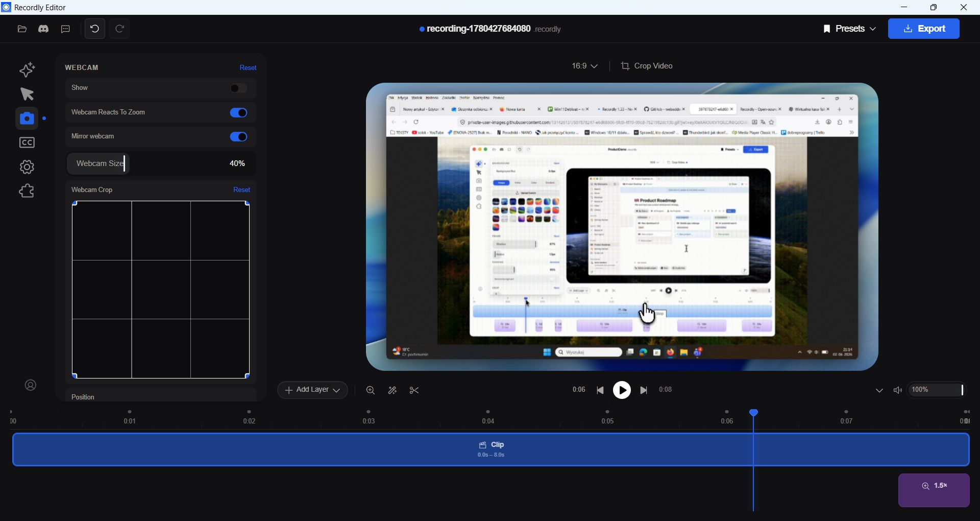Open the project folder icon
980x521 pixels.
pyautogui.click(x=22, y=29)
